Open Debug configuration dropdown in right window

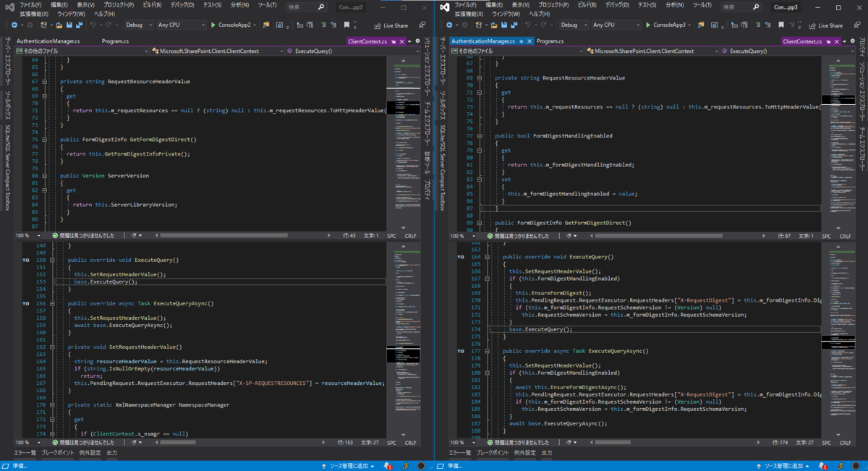[x=574, y=25]
